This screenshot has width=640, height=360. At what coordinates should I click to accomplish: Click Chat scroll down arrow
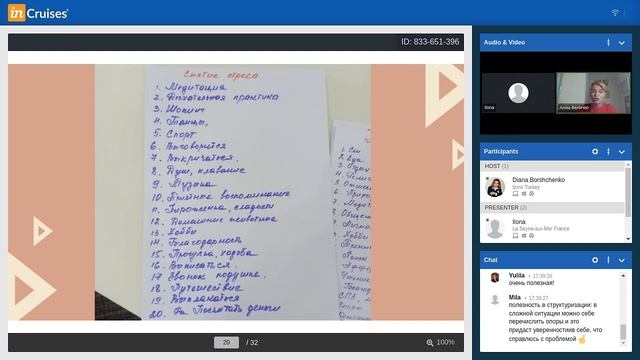[623, 343]
